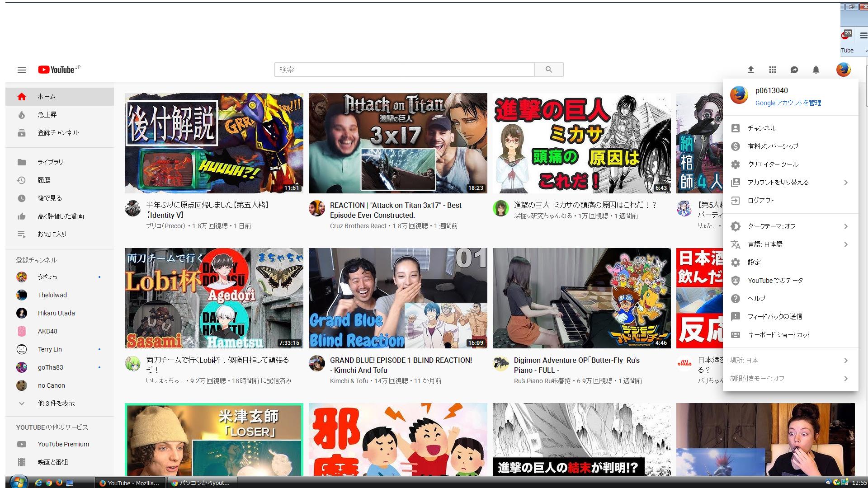Click the Firefox avatar account button

(843, 70)
